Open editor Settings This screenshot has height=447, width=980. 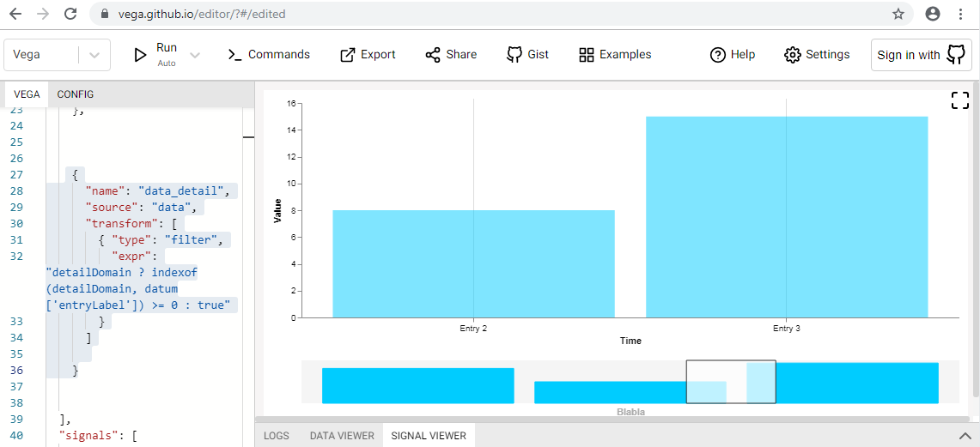tap(817, 55)
